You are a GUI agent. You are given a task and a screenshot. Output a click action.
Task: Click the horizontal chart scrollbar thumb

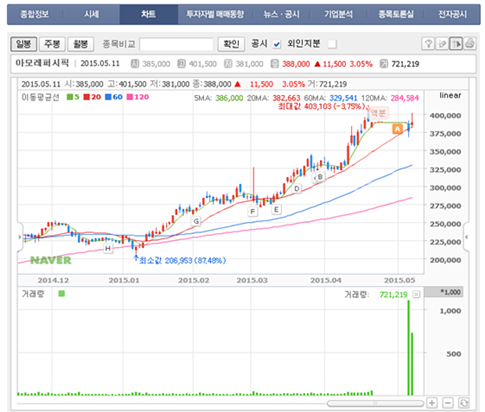(375, 403)
